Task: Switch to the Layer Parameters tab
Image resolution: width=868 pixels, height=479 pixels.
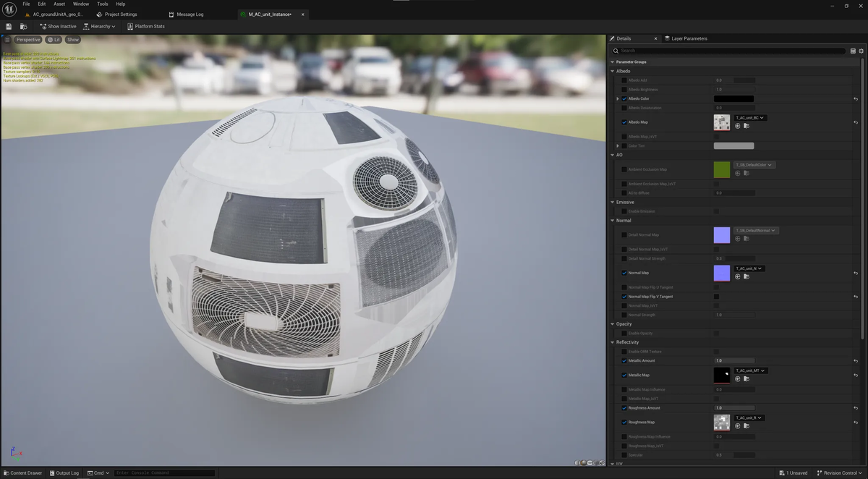Action: click(685, 38)
